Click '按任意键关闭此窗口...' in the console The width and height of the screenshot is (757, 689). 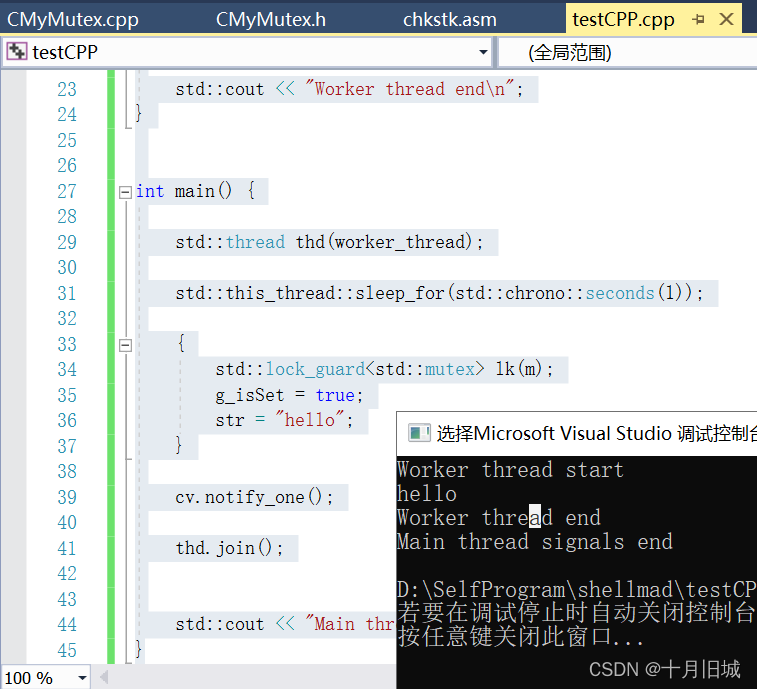[x=520, y=637]
